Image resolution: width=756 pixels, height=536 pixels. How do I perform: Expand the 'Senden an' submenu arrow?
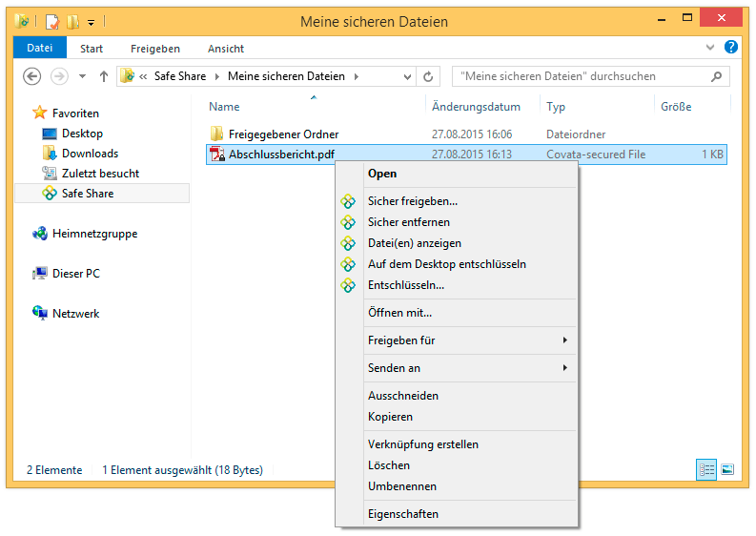click(565, 367)
